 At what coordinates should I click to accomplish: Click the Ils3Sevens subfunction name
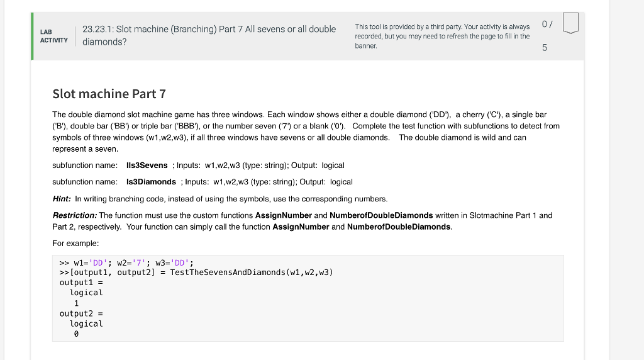tap(147, 165)
